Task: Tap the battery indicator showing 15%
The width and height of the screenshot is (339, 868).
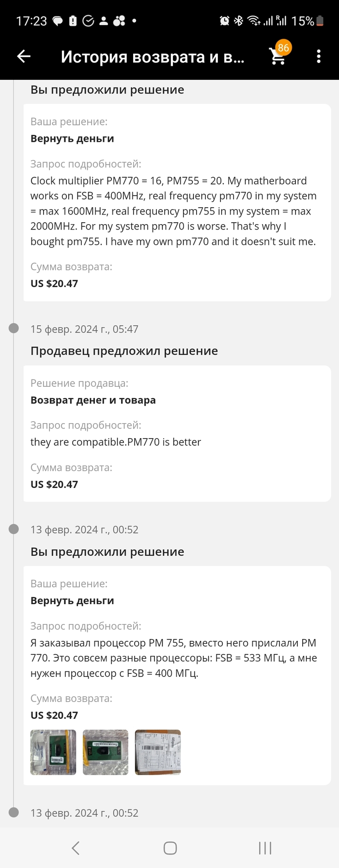Action: pos(307,21)
